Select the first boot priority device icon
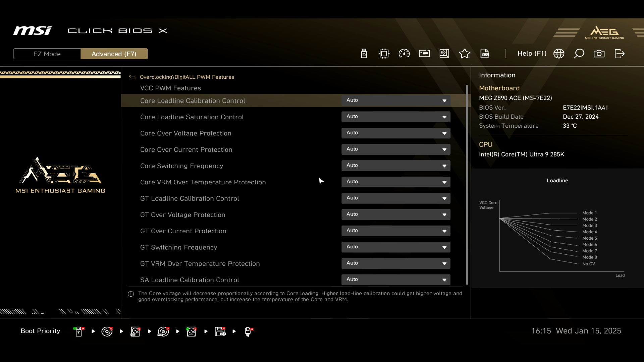 tap(79, 331)
